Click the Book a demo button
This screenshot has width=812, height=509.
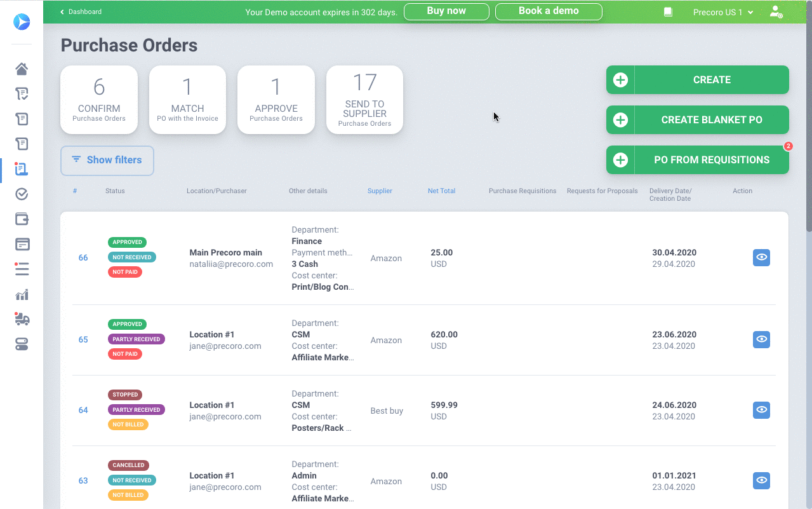pyautogui.click(x=549, y=11)
